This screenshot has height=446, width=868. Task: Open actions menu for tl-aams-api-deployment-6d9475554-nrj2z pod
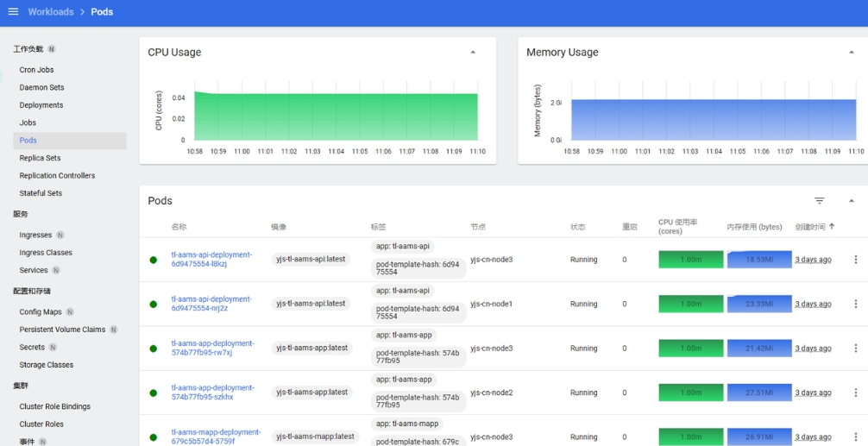click(x=855, y=304)
